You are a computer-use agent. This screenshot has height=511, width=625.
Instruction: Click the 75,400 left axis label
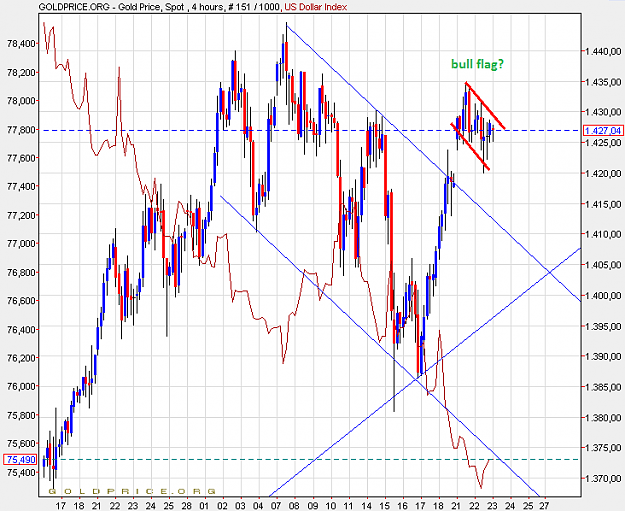pos(21,473)
